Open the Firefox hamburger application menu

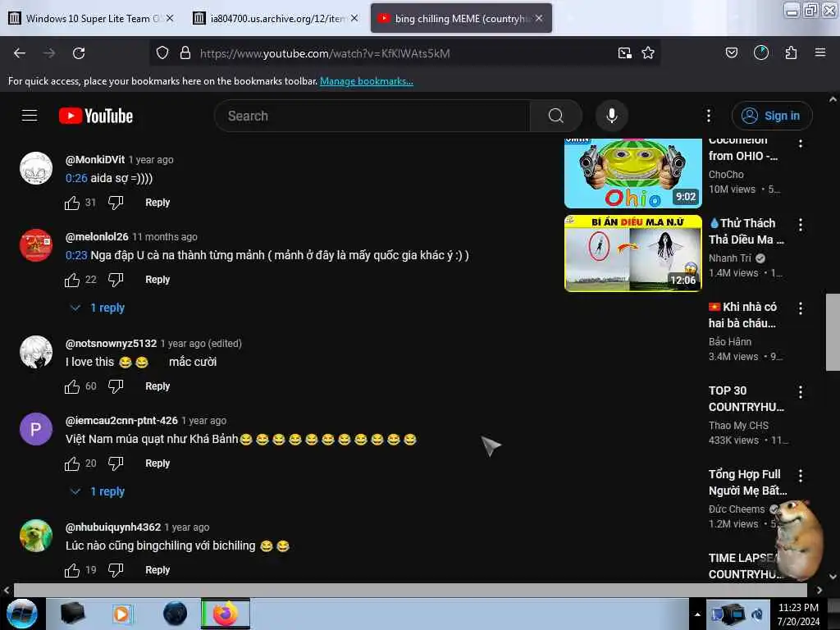click(820, 52)
